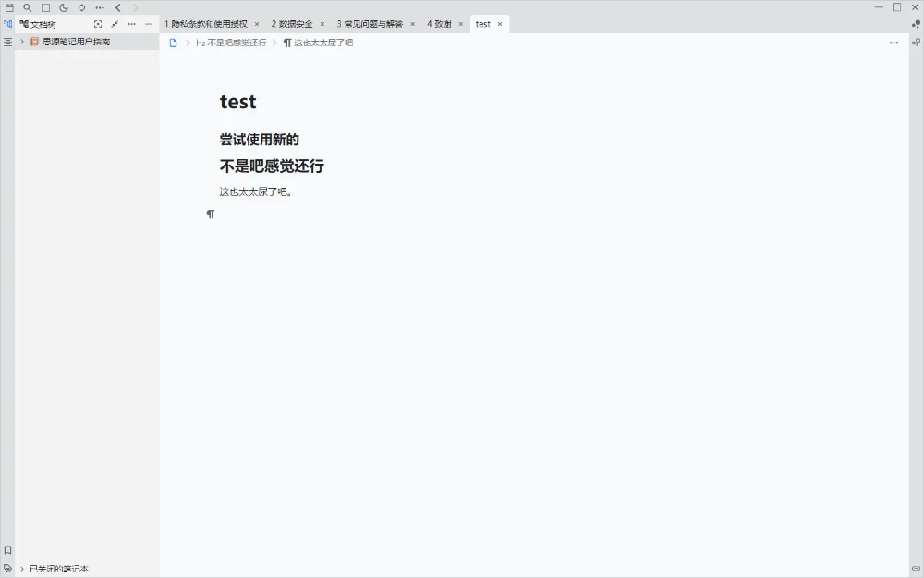Collapse all items in file tree panel
This screenshot has width=924, height=578.
(x=115, y=24)
